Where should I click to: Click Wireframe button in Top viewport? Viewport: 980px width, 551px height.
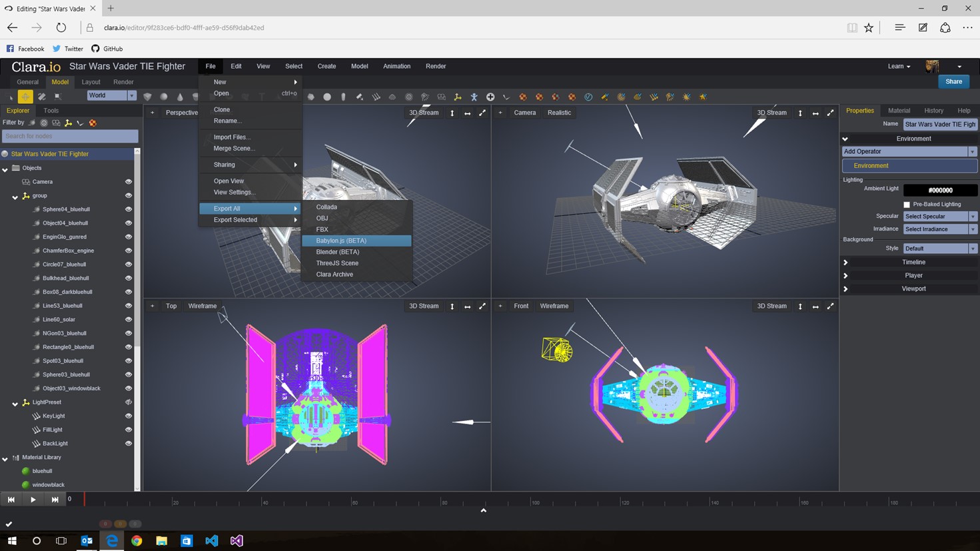203,306
